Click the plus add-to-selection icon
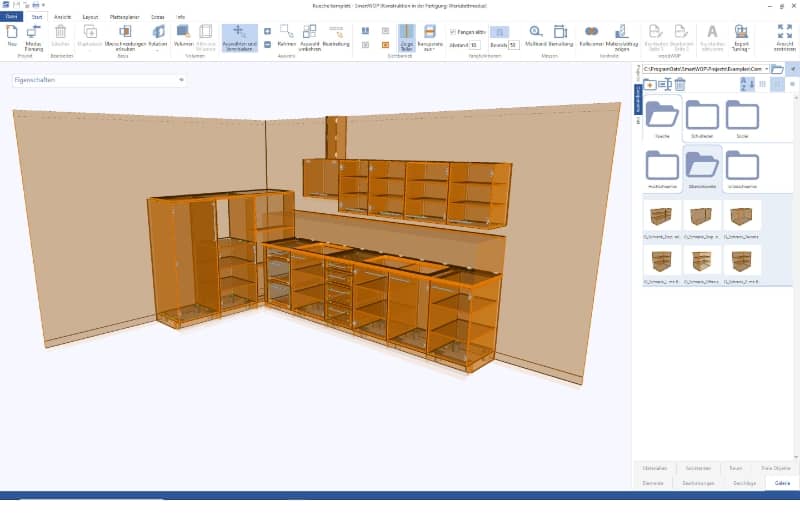The width and height of the screenshot is (800, 520). 267,32
